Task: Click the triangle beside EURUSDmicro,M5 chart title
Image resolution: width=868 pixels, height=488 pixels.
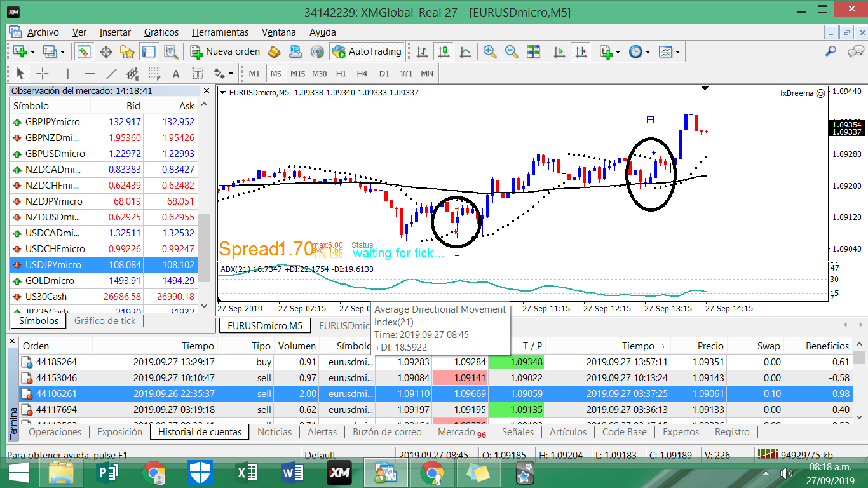Action: tap(223, 93)
